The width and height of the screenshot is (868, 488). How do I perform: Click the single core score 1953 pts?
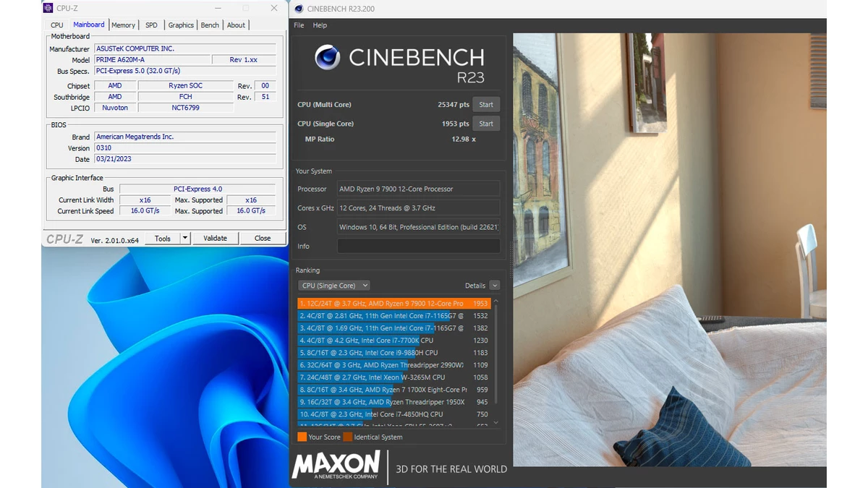456,124
